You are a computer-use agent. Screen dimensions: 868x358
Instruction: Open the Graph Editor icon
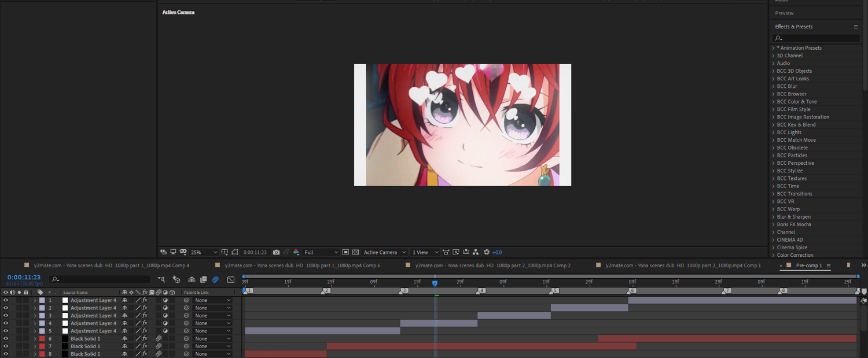tap(231, 279)
